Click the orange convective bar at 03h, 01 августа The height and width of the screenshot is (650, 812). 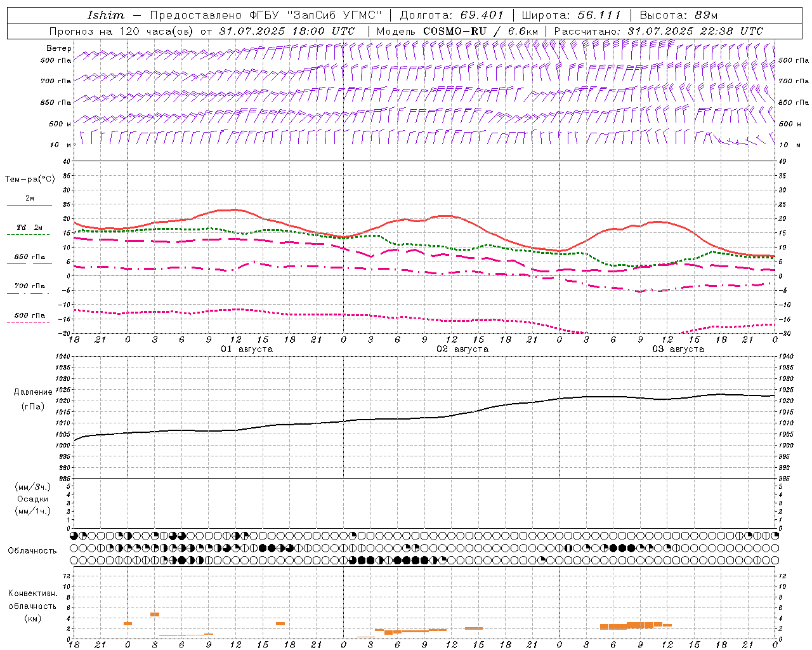pyautogui.click(x=155, y=614)
